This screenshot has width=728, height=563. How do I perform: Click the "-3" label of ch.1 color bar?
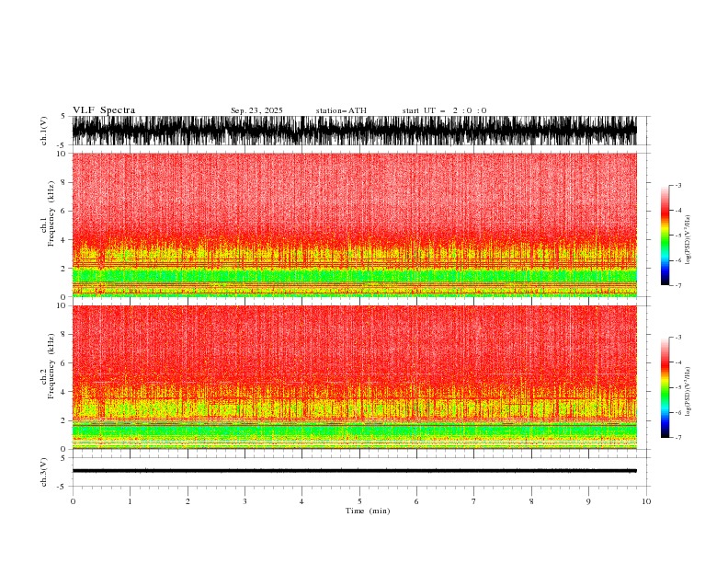pyautogui.click(x=677, y=185)
